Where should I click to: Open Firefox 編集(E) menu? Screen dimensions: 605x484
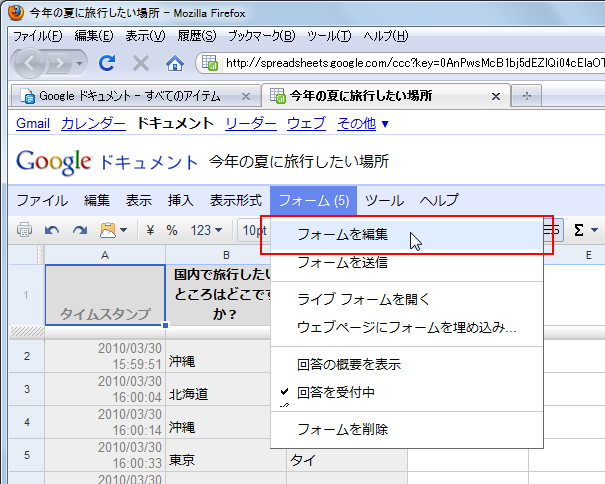94,36
